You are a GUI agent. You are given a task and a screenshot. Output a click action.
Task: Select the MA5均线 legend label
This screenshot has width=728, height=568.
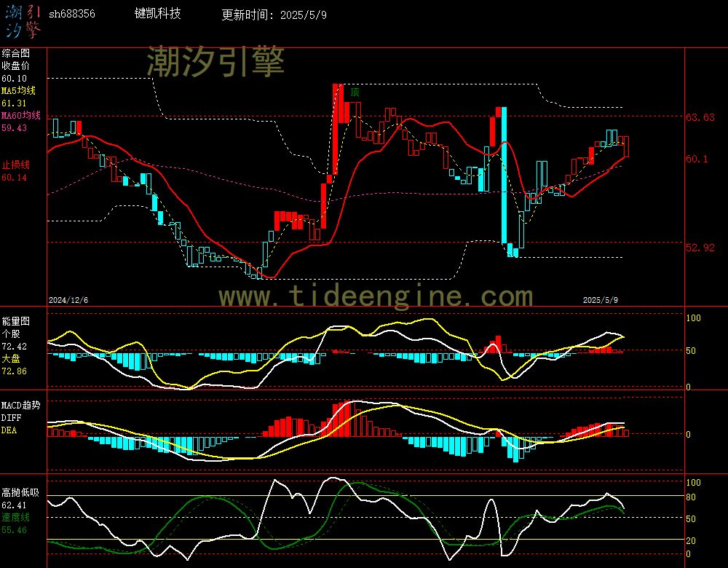pyautogui.click(x=18, y=90)
